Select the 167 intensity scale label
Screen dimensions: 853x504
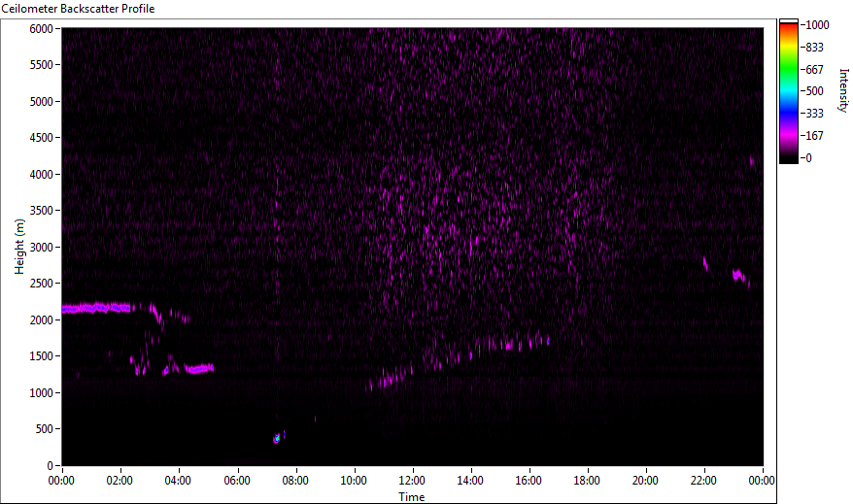[x=814, y=136]
